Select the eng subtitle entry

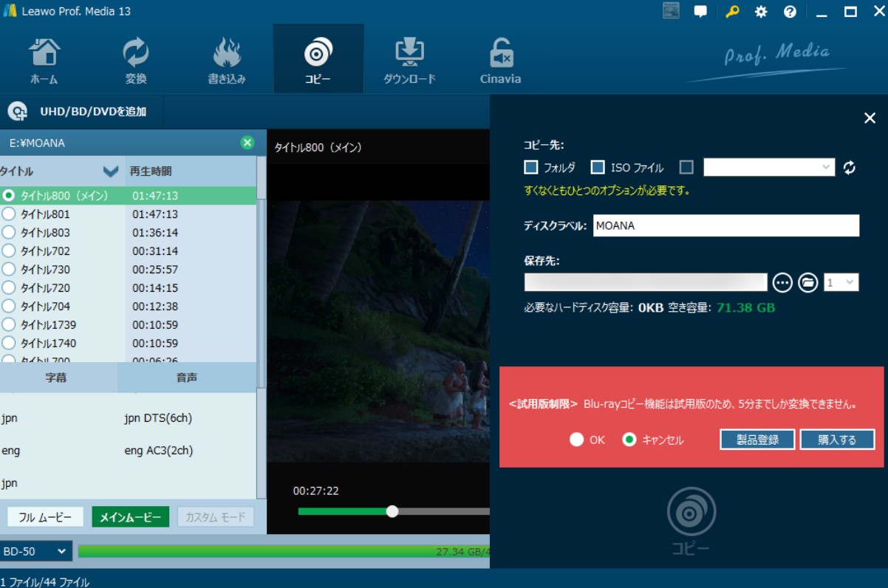pyautogui.click(x=11, y=451)
